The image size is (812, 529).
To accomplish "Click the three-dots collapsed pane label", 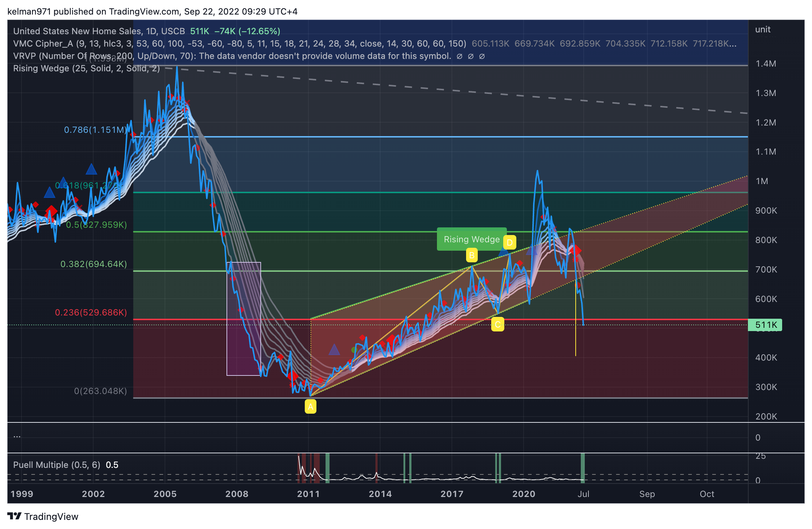I will (x=17, y=436).
